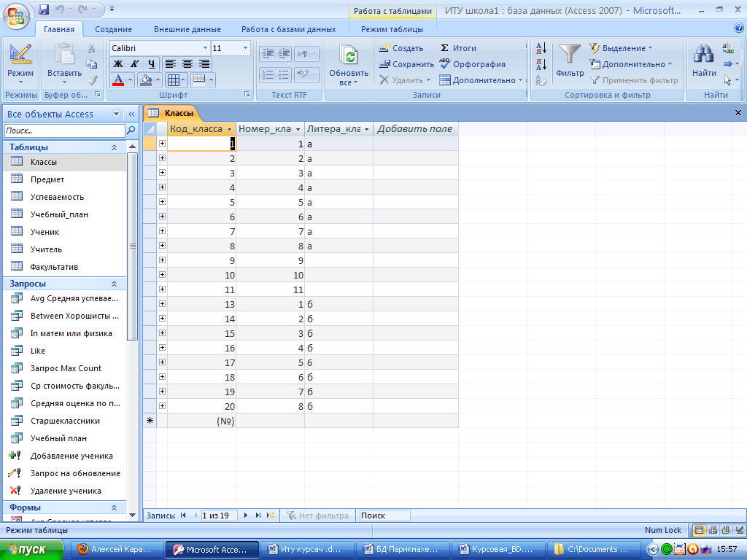
Task: Toggle underline Ч formatting
Action: [152, 63]
